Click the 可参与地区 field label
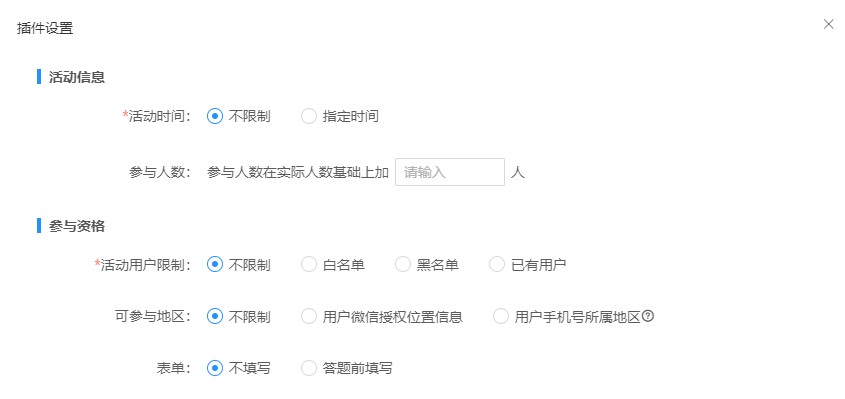The image size is (845, 399). tap(154, 317)
